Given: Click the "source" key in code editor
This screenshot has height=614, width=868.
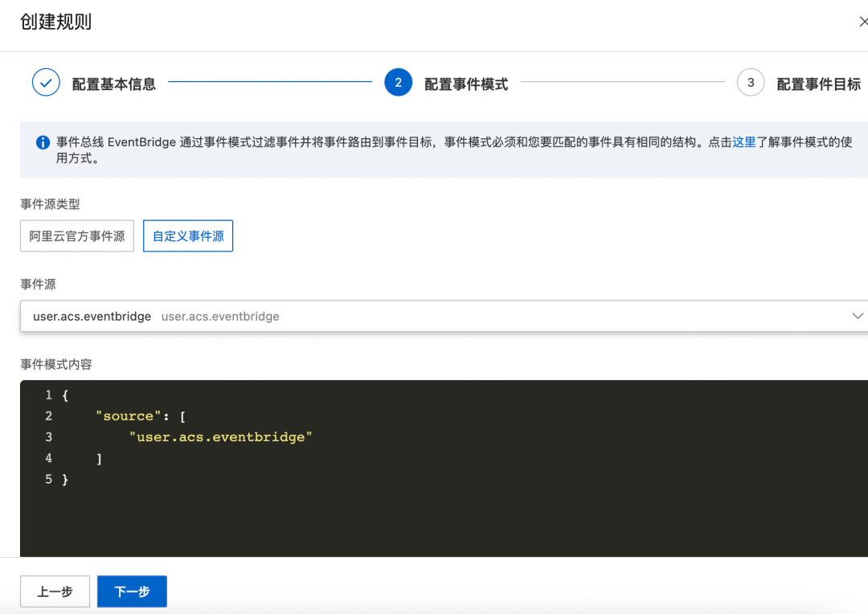Looking at the screenshot, I should tap(129, 415).
